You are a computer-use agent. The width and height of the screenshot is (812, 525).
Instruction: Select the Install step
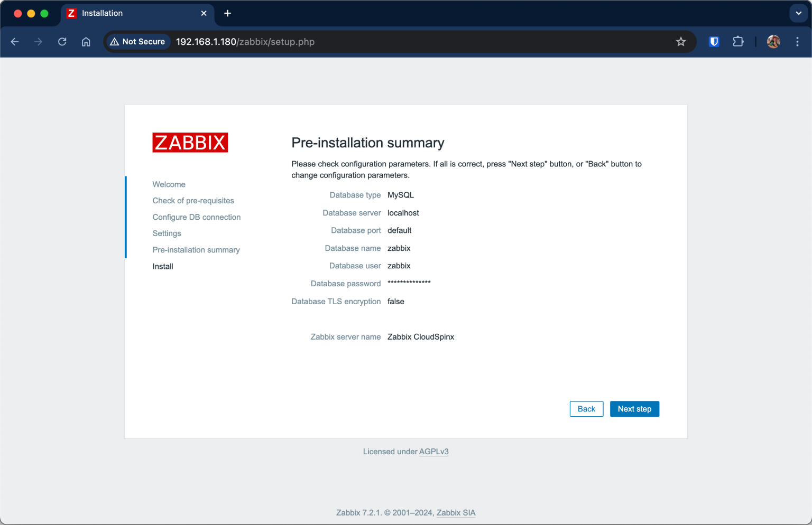pyautogui.click(x=162, y=266)
